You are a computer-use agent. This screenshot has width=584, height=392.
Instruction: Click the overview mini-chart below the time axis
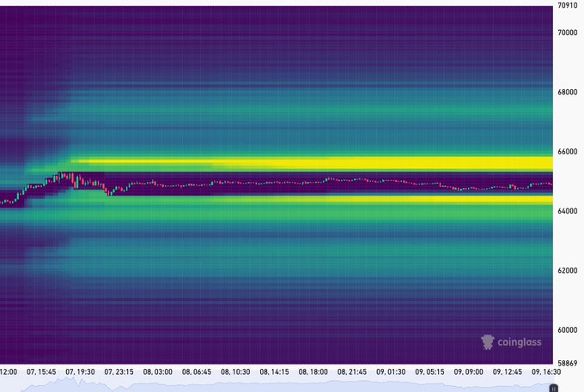tap(277, 384)
